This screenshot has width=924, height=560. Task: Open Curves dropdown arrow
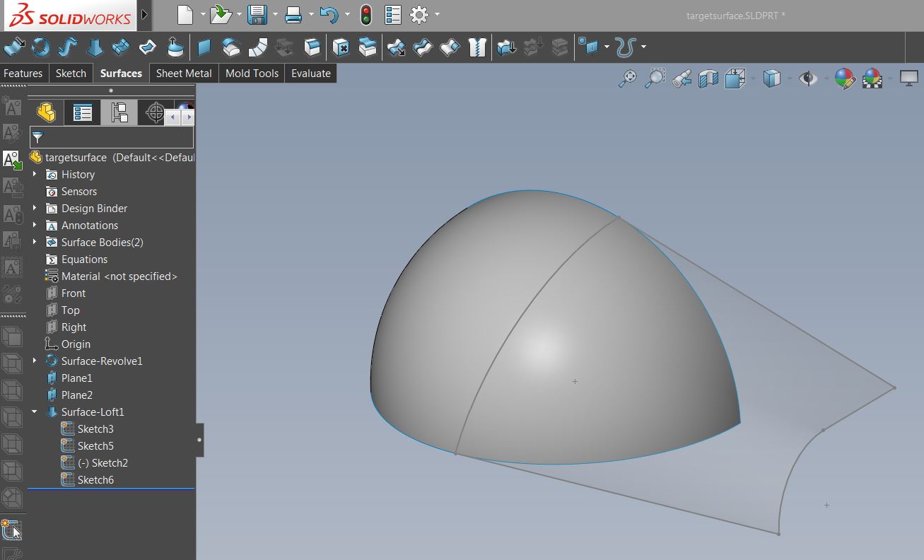coord(643,47)
